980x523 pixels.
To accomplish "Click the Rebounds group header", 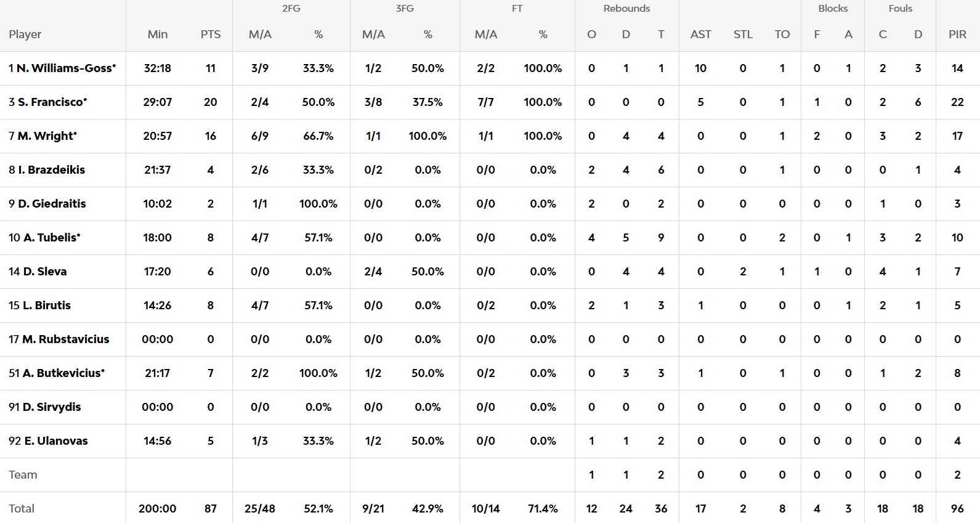I will tap(626, 9).
